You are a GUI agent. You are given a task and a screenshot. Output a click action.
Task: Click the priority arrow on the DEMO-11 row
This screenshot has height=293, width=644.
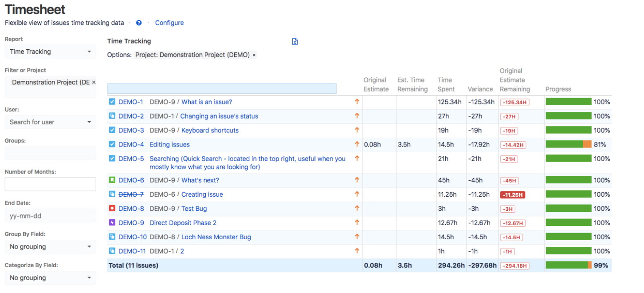[357, 251]
